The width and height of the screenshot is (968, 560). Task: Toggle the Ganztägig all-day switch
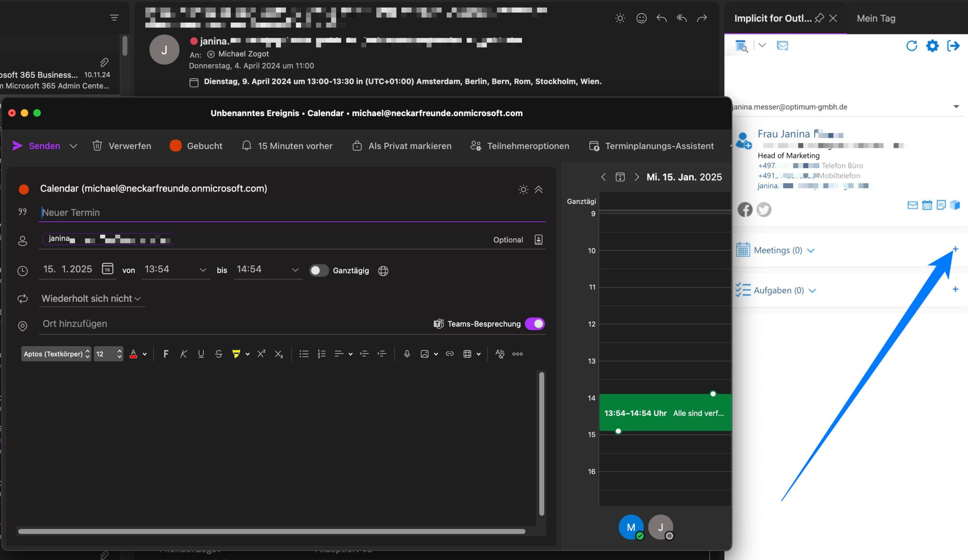tap(319, 271)
